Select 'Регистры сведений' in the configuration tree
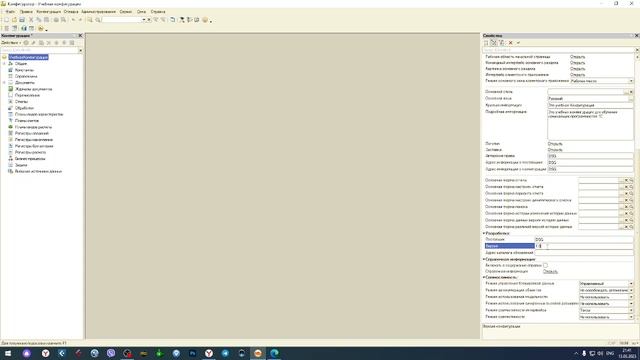The image size is (640, 360). [x=32, y=133]
